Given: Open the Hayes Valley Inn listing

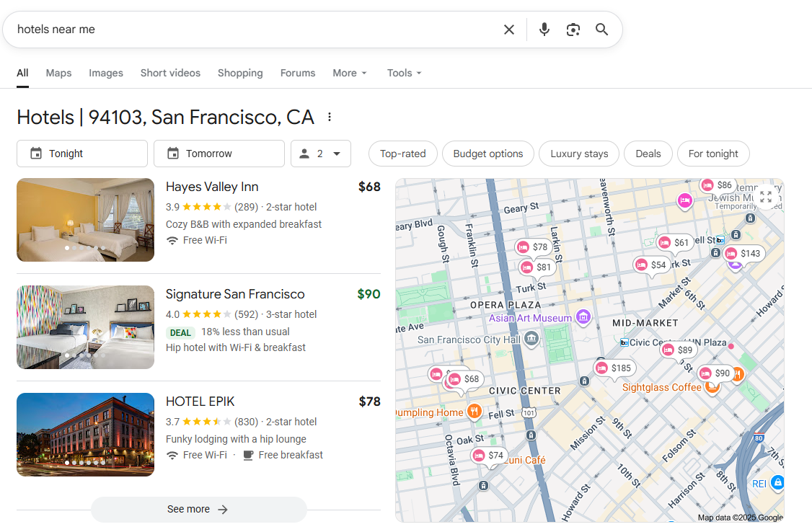Looking at the screenshot, I should coord(212,187).
